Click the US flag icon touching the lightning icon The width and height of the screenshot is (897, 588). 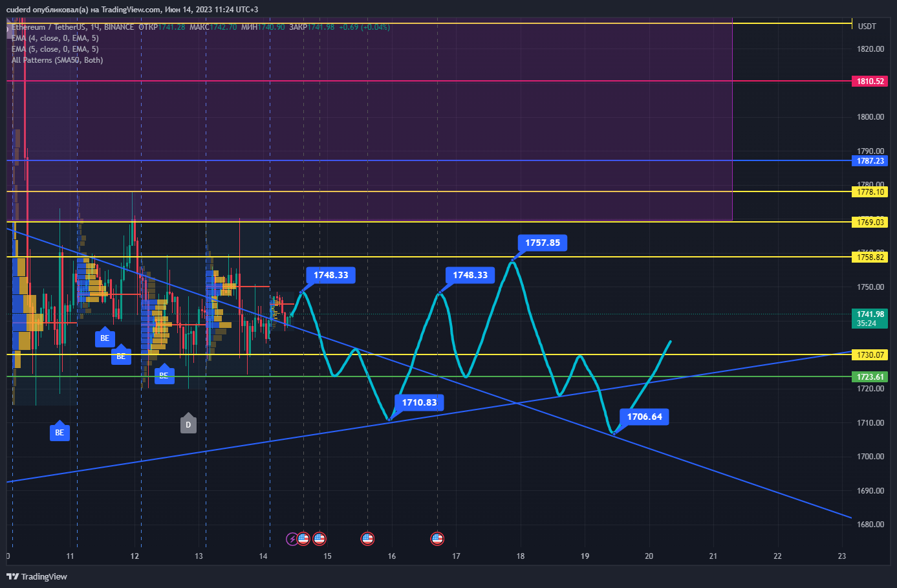(303, 538)
